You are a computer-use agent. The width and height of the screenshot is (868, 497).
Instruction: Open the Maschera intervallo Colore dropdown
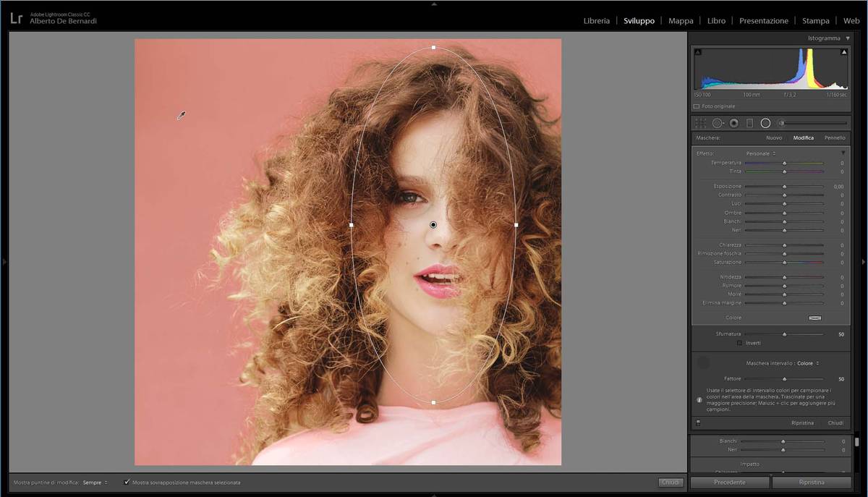pos(808,363)
